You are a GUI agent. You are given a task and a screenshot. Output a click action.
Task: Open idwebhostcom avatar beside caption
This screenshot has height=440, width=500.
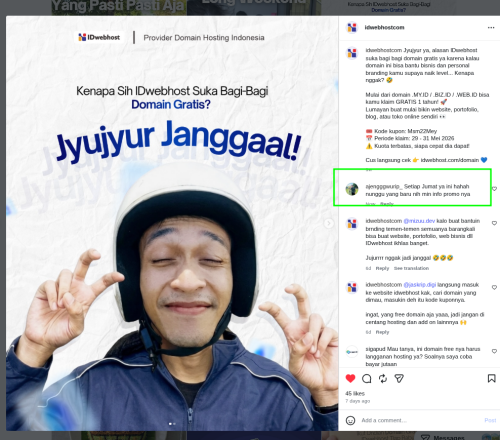click(352, 53)
